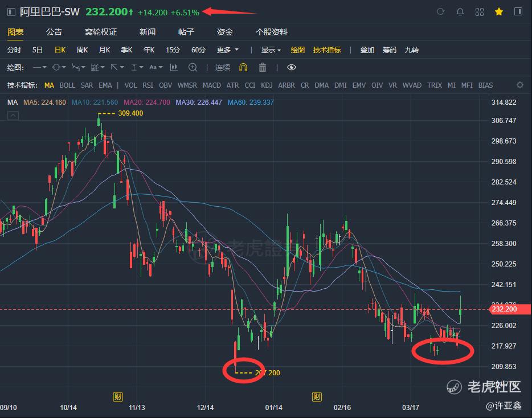Toggle the magnet snap icon

[x=243, y=68]
